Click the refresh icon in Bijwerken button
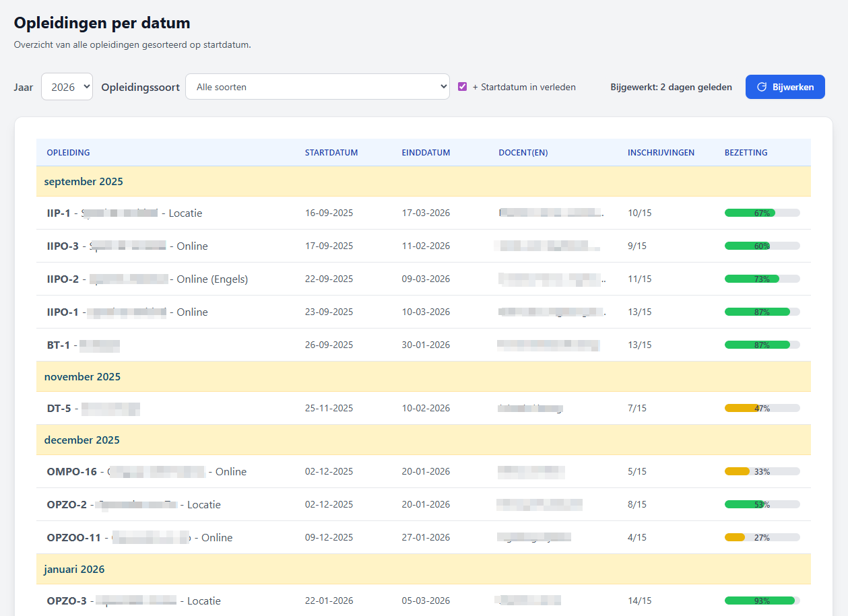Viewport: 848px width, 616px height. coord(762,87)
